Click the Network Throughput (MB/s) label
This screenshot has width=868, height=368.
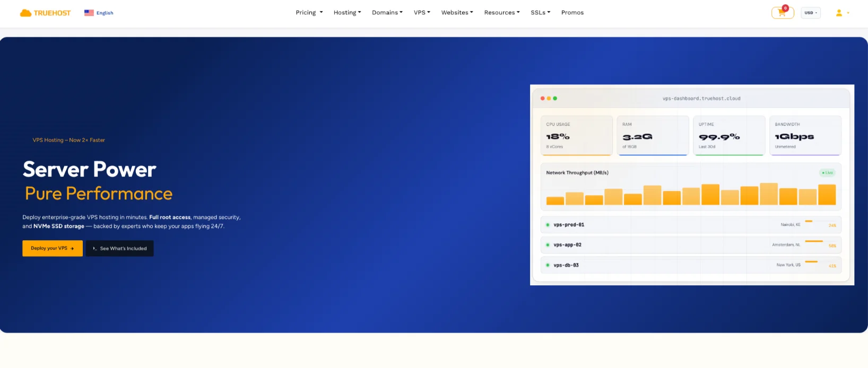click(577, 173)
